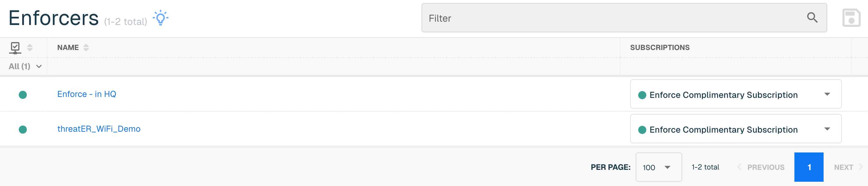Open the Enforce - in HQ link
The width and height of the screenshot is (868, 186).
coord(87,94)
